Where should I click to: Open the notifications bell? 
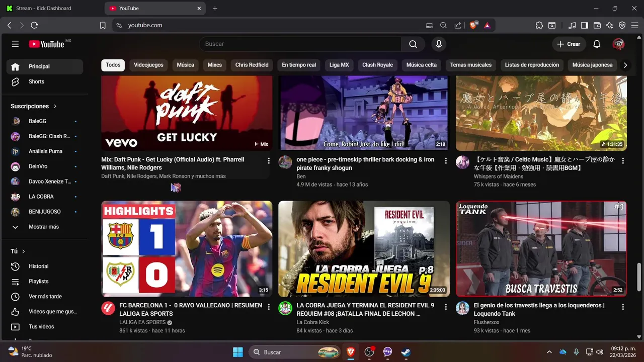coord(597,44)
